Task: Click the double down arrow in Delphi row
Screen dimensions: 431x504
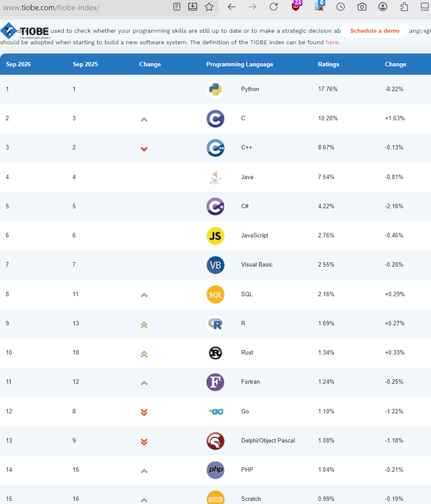Action: click(x=144, y=442)
